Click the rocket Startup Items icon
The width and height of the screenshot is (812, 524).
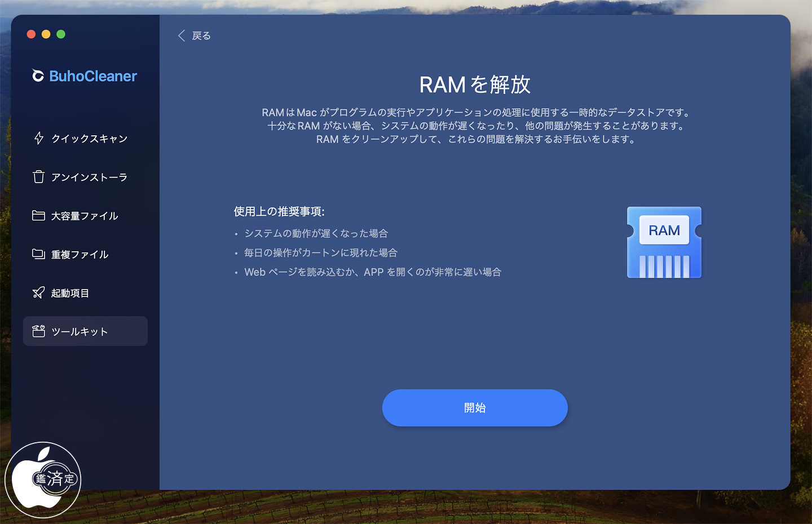(38, 292)
